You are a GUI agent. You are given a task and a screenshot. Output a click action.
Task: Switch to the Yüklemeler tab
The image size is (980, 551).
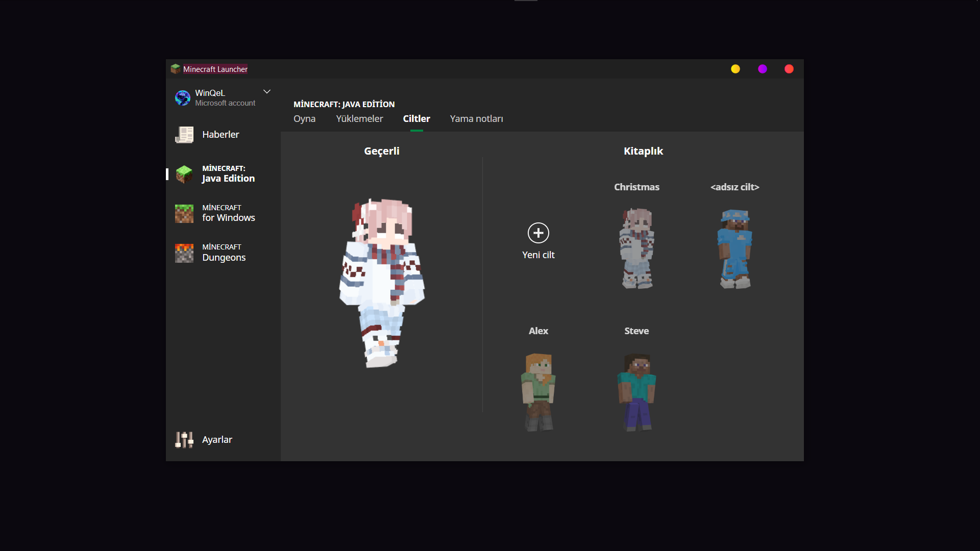[359, 119]
